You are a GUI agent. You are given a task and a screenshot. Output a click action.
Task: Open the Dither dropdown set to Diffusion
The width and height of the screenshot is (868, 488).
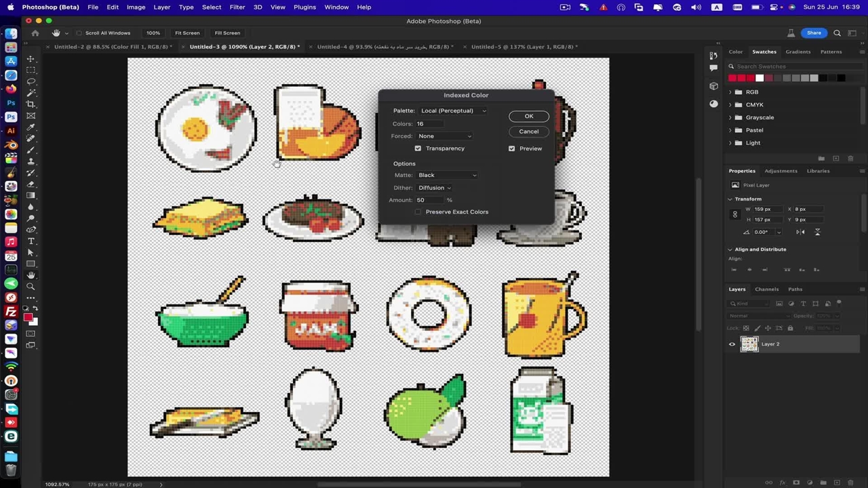click(x=435, y=188)
